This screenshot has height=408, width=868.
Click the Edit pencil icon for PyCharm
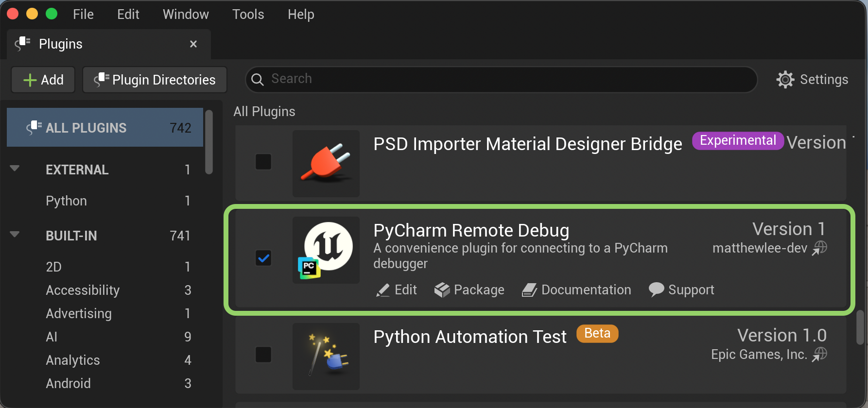click(x=383, y=290)
